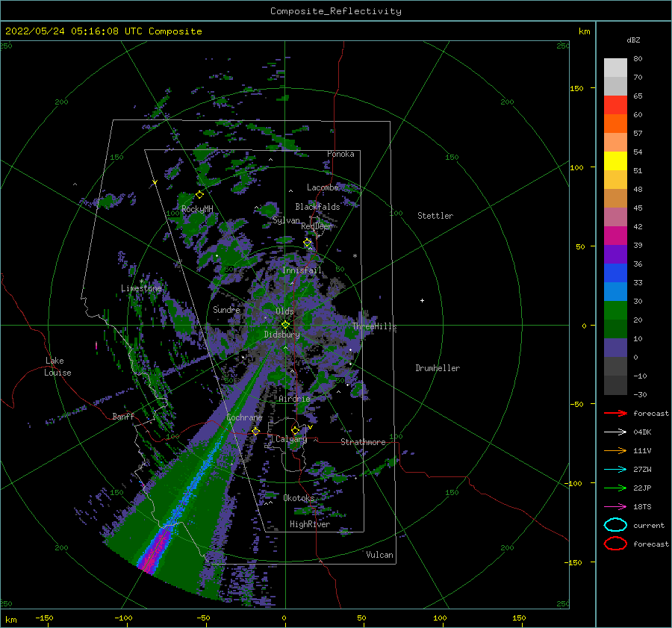Click the Okotoks label
The image size is (672, 628).
[299, 498]
